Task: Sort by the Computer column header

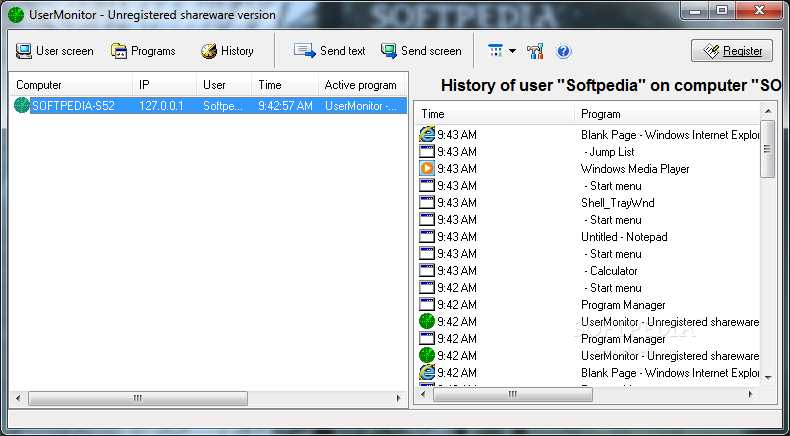Action: pyautogui.click(x=71, y=85)
